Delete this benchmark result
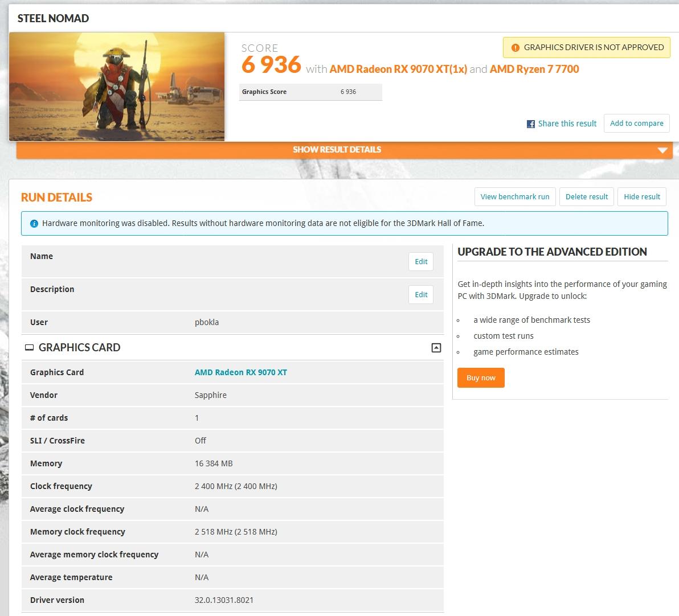The image size is (679, 616). (587, 197)
